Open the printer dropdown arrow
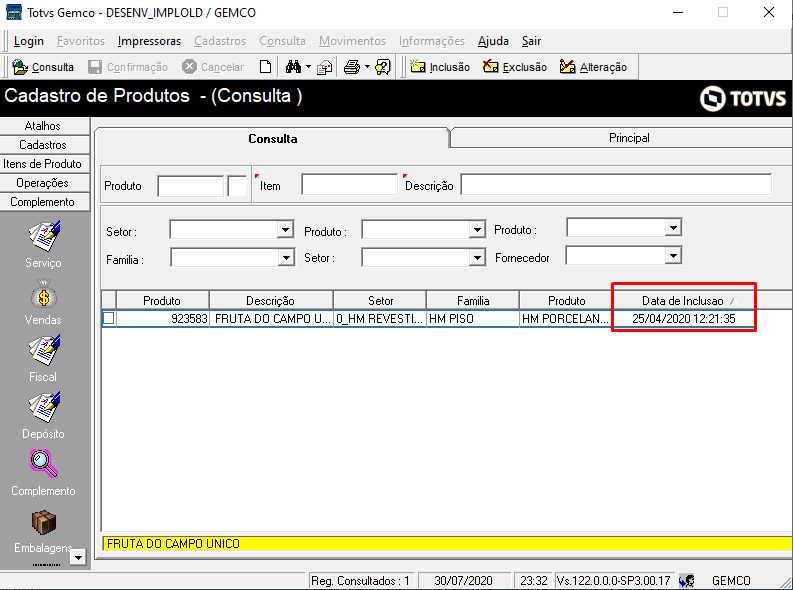 [x=367, y=67]
